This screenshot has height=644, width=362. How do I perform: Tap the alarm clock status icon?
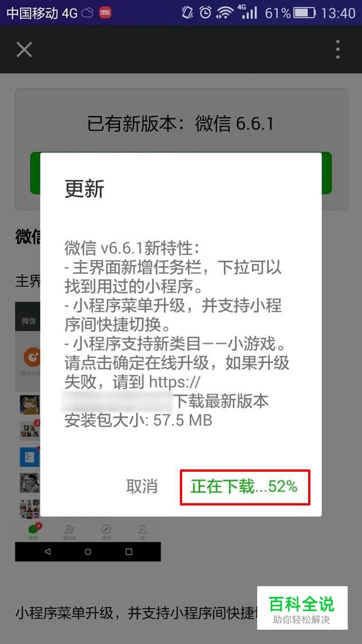(206, 13)
